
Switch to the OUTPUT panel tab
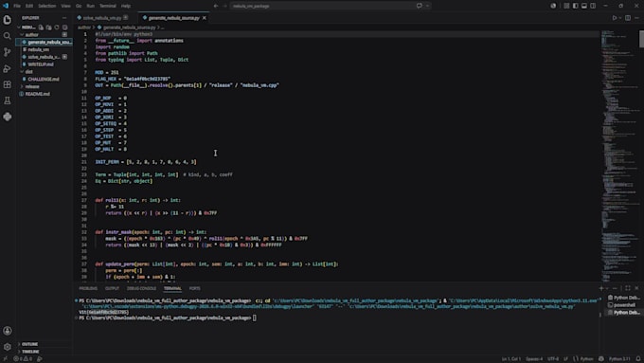point(112,288)
